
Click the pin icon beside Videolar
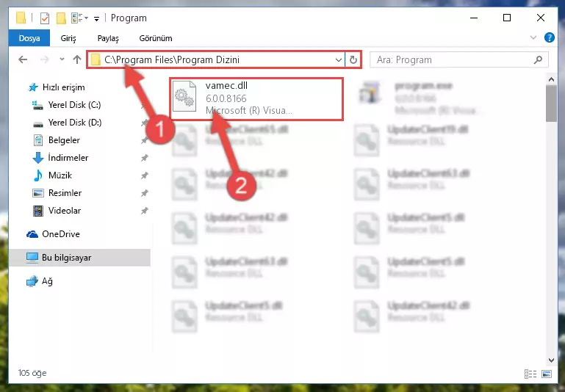point(145,211)
